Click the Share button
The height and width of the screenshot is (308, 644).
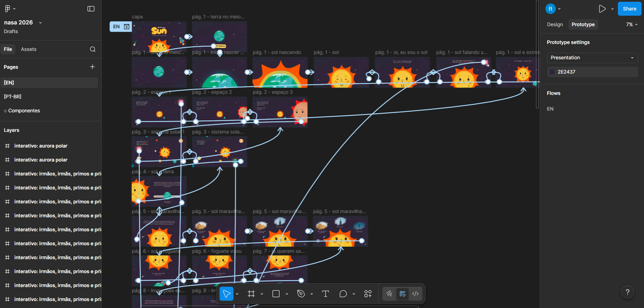pyautogui.click(x=629, y=9)
